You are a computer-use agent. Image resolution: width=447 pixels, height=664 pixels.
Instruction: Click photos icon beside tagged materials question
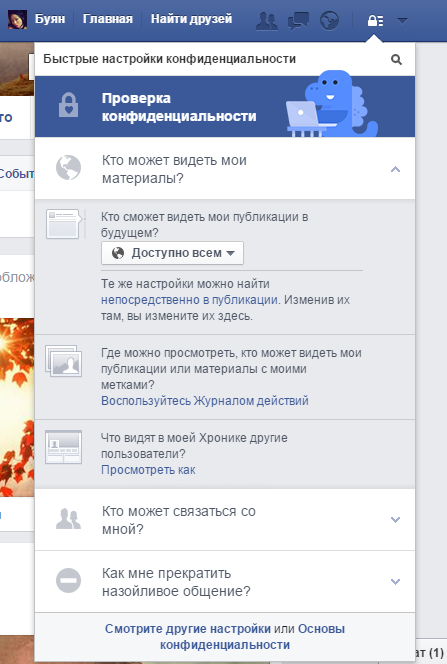pyautogui.click(x=64, y=361)
